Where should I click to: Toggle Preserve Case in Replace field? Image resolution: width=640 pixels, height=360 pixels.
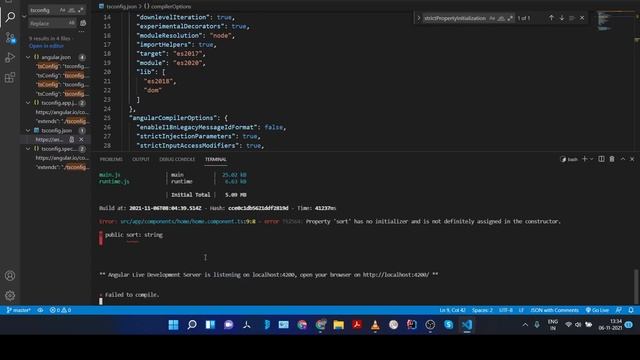(x=72, y=23)
